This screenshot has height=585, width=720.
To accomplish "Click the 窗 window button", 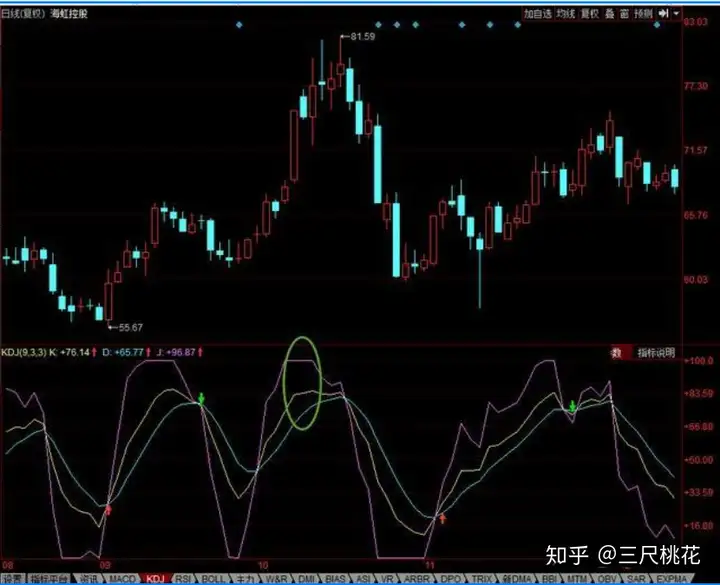I will point(624,14).
